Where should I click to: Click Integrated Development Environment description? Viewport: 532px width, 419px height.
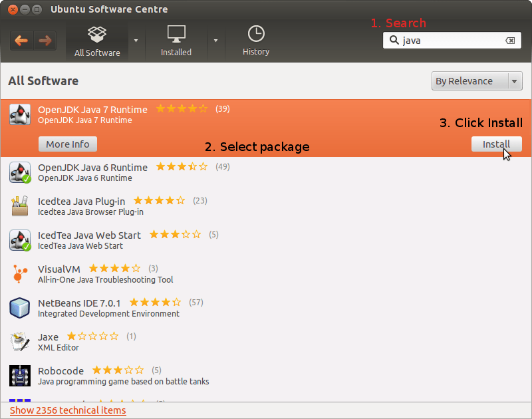(x=108, y=314)
